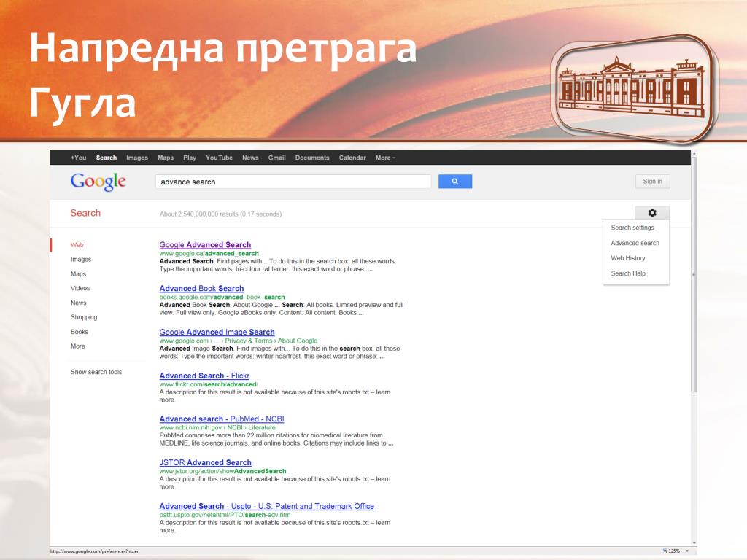
Task: Open Documents from the top bar
Action: click(312, 157)
